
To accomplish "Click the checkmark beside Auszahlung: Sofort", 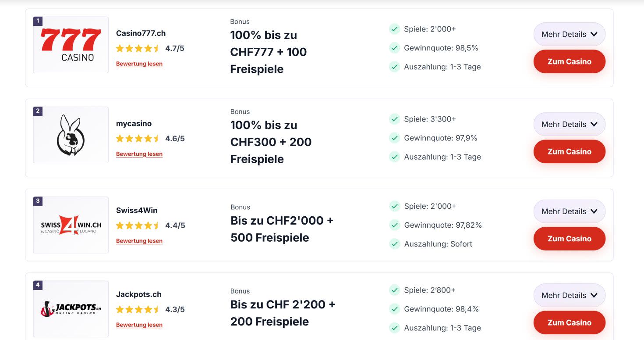I will (x=394, y=244).
